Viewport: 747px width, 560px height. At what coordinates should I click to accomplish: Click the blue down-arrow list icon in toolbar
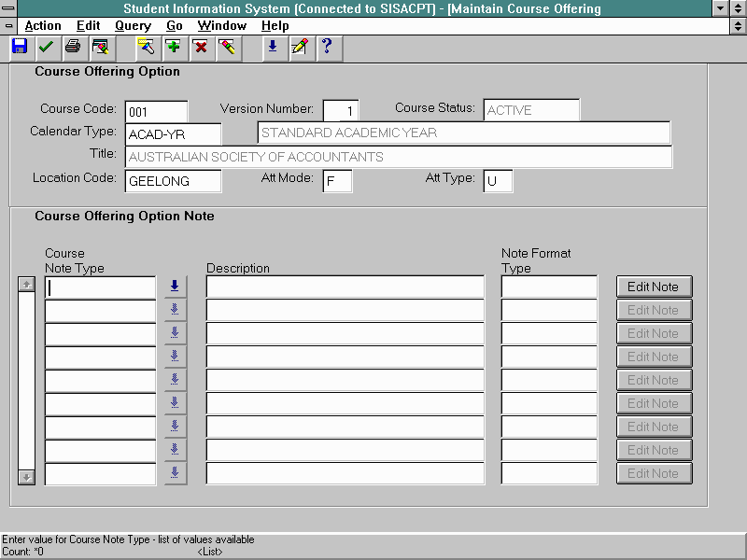click(272, 47)
